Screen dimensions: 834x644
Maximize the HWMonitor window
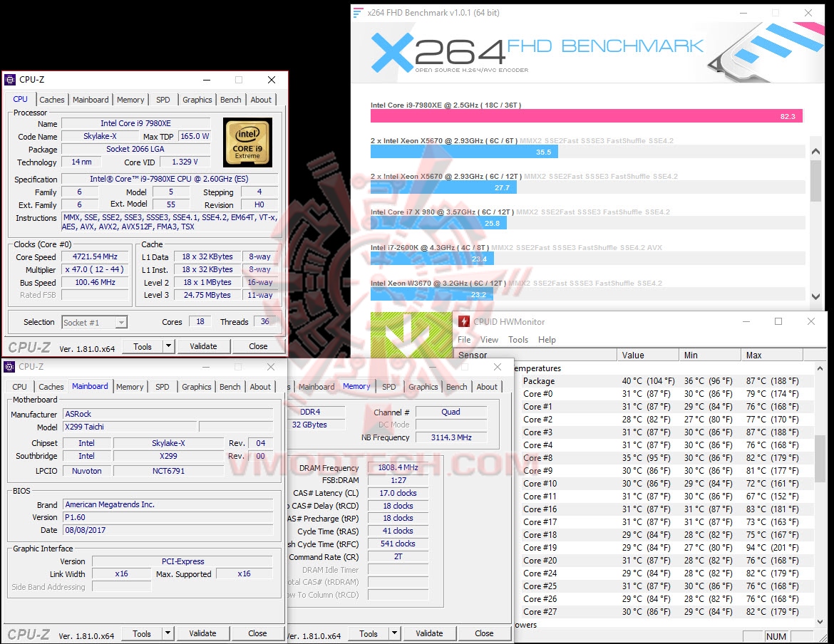[x=778, y=321]
